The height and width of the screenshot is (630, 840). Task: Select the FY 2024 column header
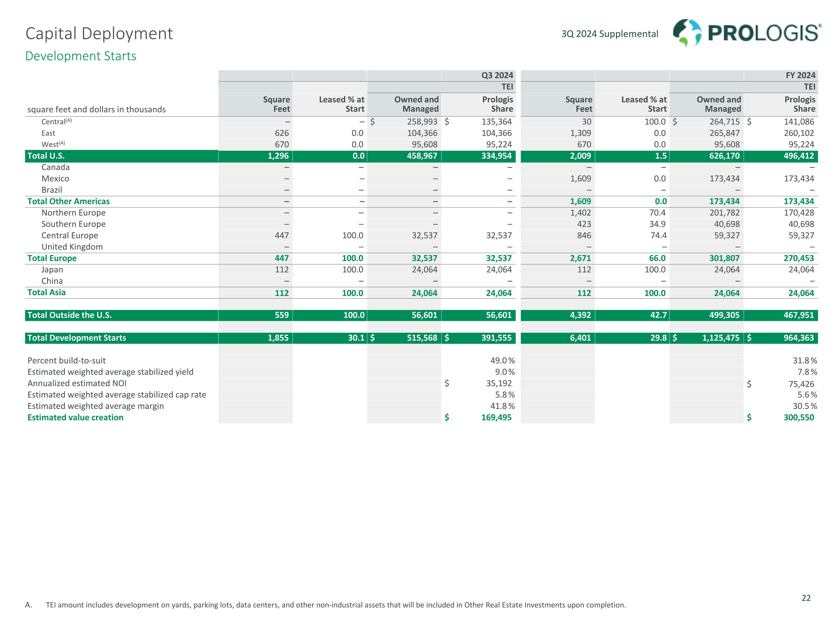click(800, 75)
